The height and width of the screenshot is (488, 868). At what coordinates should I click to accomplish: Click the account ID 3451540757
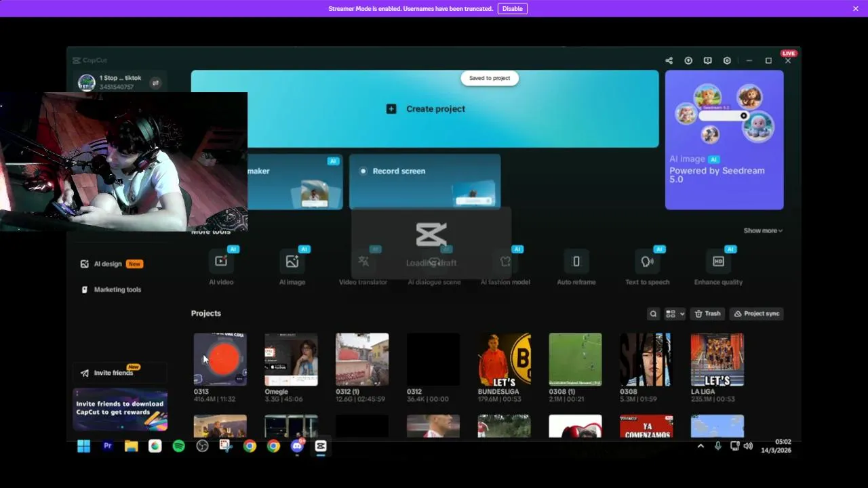click(x=117, y=87)
